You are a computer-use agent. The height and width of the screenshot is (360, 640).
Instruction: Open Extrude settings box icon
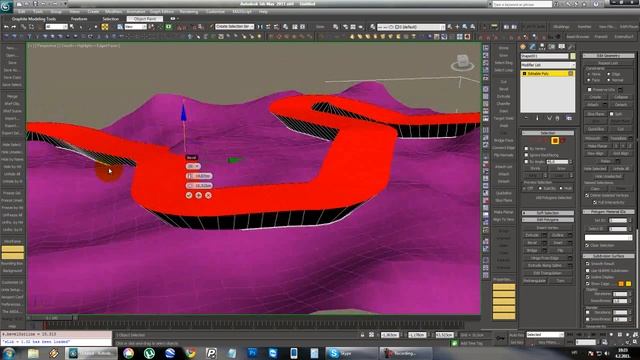[544, 235]
